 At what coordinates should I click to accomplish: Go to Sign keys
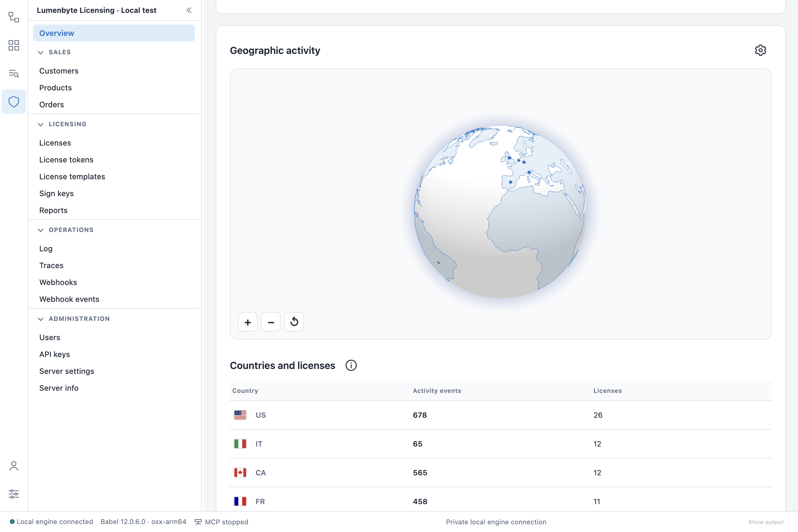tap(56, 193)
